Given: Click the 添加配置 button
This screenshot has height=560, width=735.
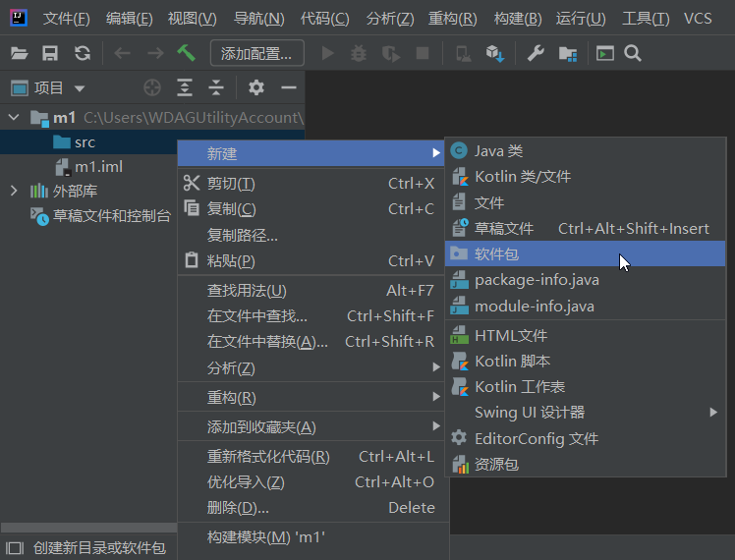Looking at the screenshot, I should click(256, 54).
